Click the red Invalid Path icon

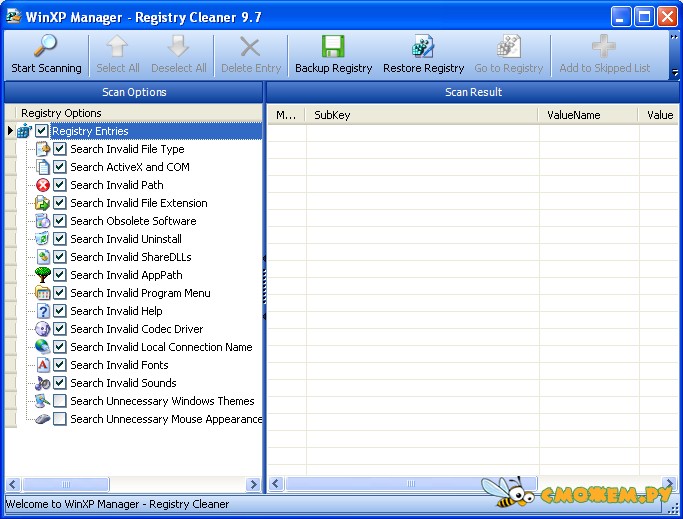click(43, 185)
